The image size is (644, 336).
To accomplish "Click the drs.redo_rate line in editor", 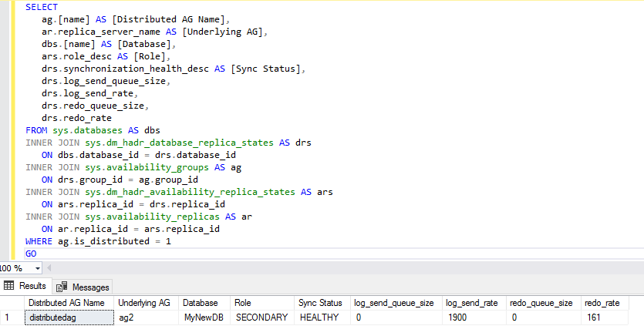I will coord(76,118).
